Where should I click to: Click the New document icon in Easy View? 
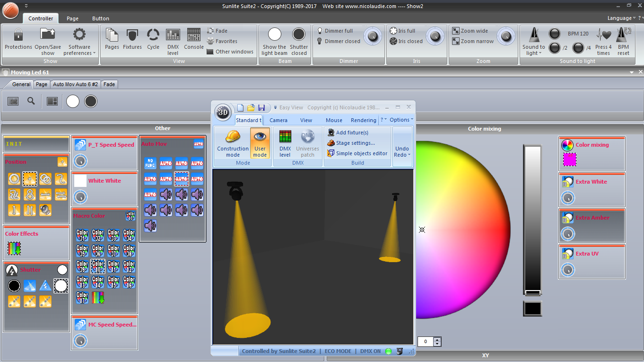coord(240,108)
